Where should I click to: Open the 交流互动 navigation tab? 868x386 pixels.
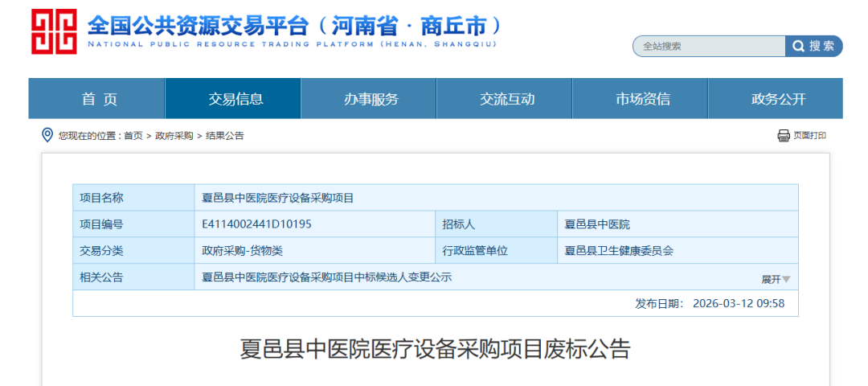[506, 99]
